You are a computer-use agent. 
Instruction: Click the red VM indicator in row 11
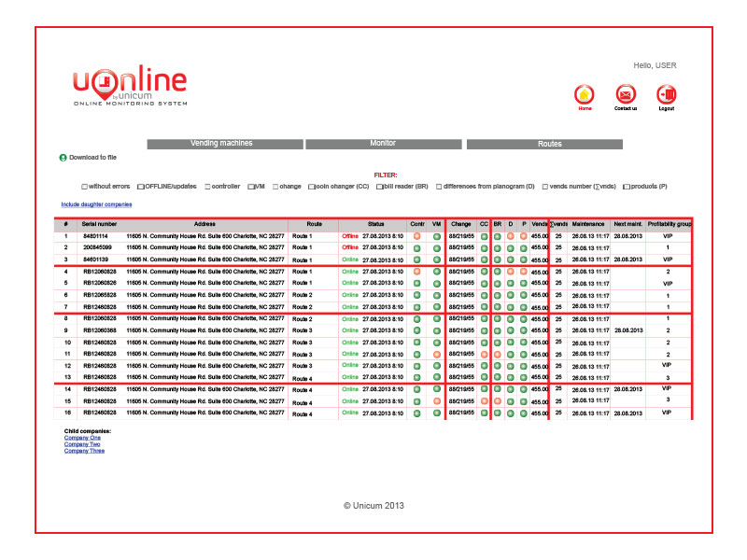click(436, 354)
